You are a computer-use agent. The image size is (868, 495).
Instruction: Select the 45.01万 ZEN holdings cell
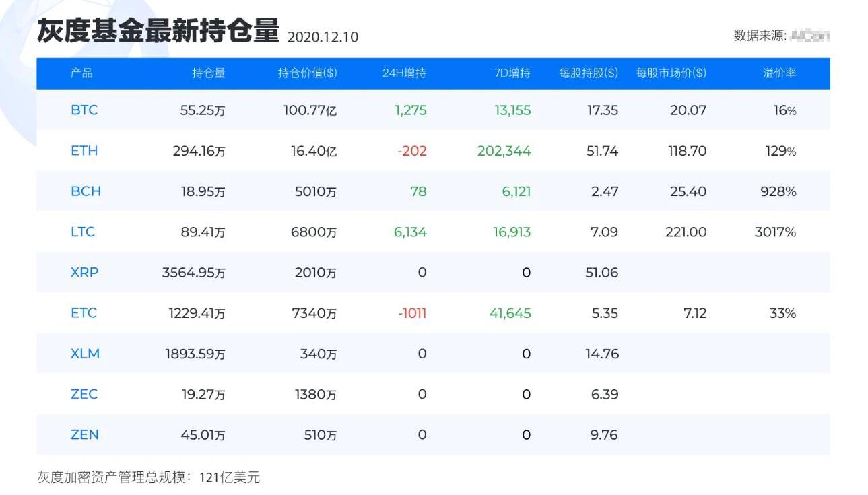click(x=203, y=435)
